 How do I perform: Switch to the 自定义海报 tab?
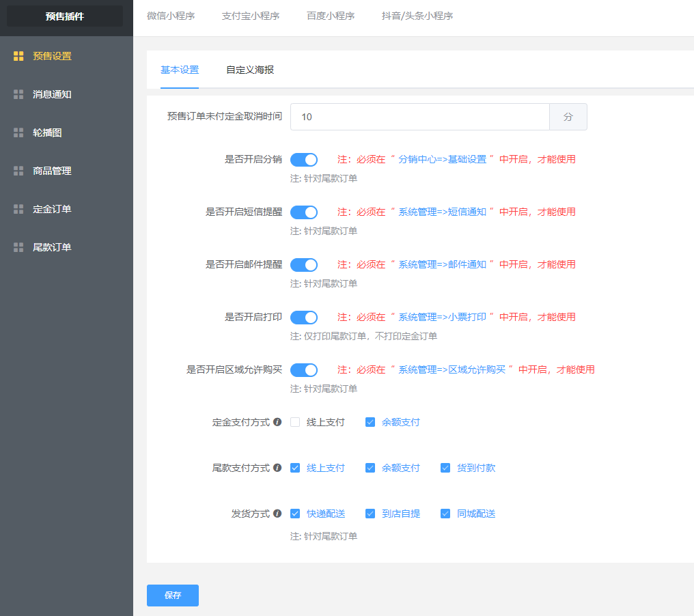click(250, 70)
